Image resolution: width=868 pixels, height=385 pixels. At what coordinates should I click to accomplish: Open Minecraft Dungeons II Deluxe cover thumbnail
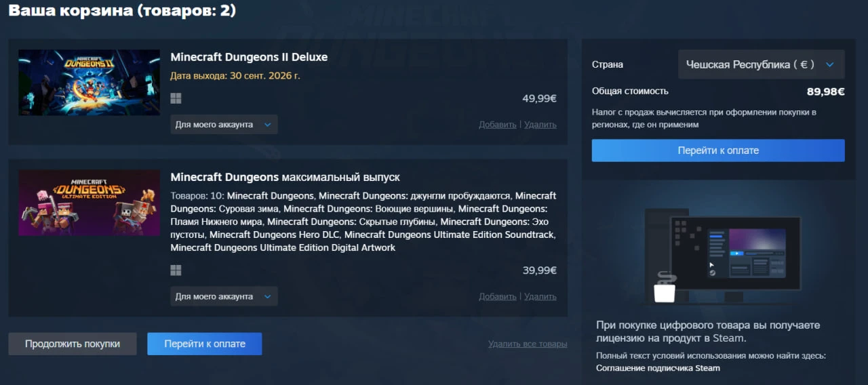[89, 82]
